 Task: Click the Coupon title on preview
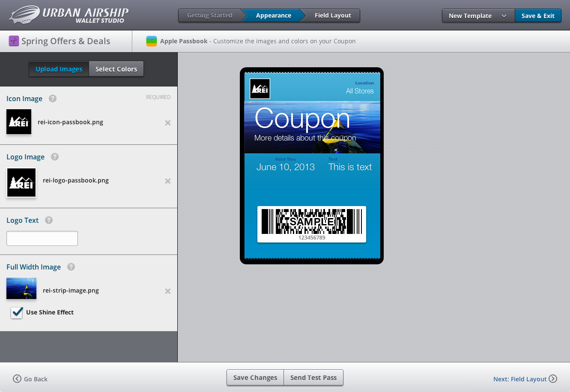(x=302, y=118)
